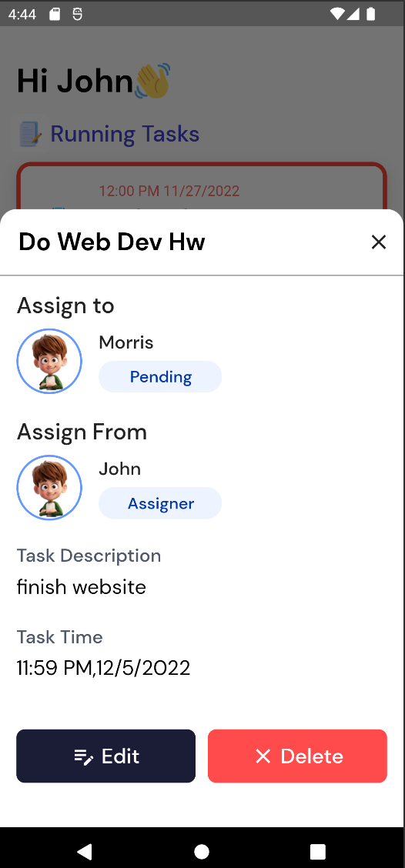Tap the Pending status chip

[160, 377]
